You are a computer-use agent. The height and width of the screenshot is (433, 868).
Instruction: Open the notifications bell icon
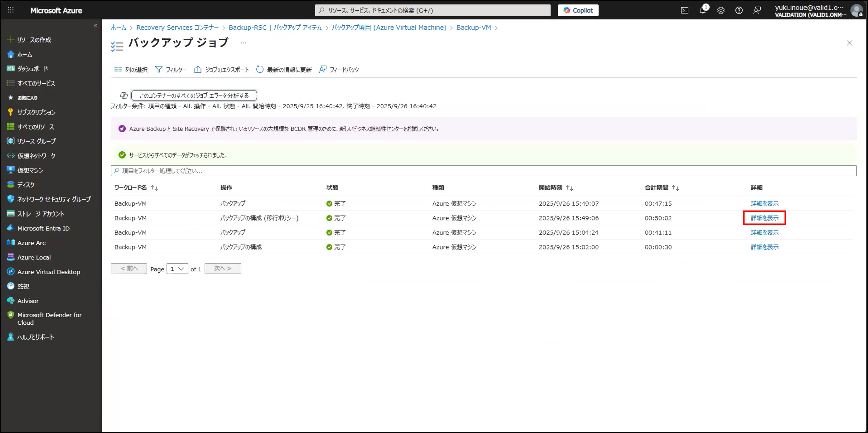[703, 10]
